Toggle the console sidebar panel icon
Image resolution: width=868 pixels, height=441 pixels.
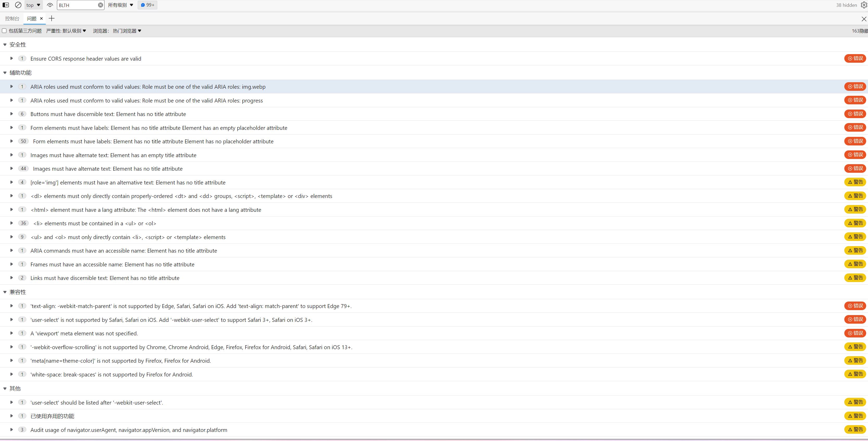(x=6, y=5)
